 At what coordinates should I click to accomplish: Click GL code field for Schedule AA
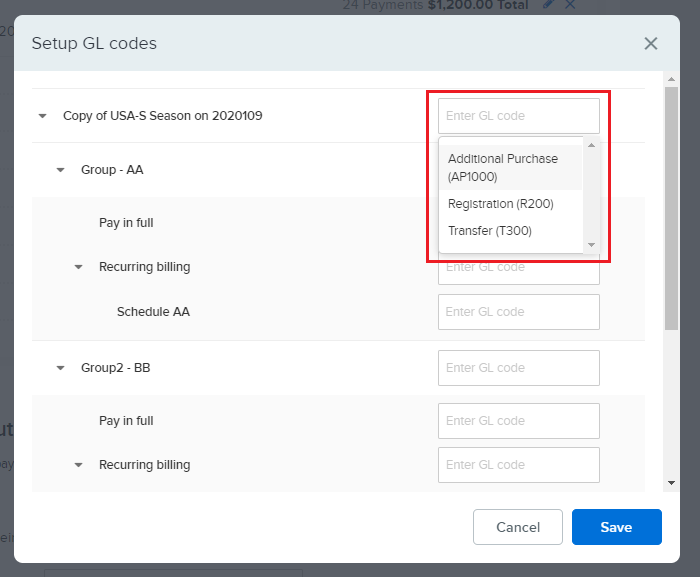coord(519,312)
